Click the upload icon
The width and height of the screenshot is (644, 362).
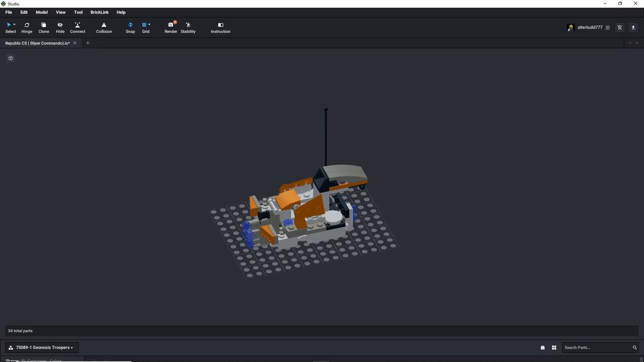(633, 28)
